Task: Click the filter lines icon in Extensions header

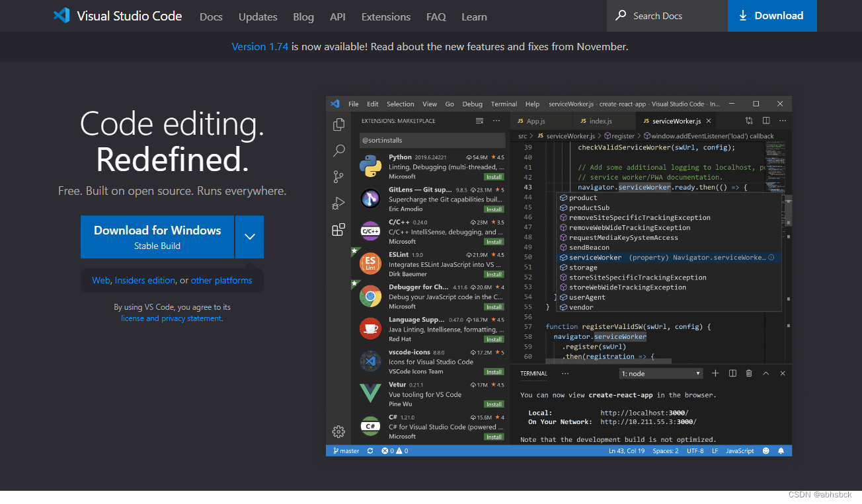Action: 480,121
